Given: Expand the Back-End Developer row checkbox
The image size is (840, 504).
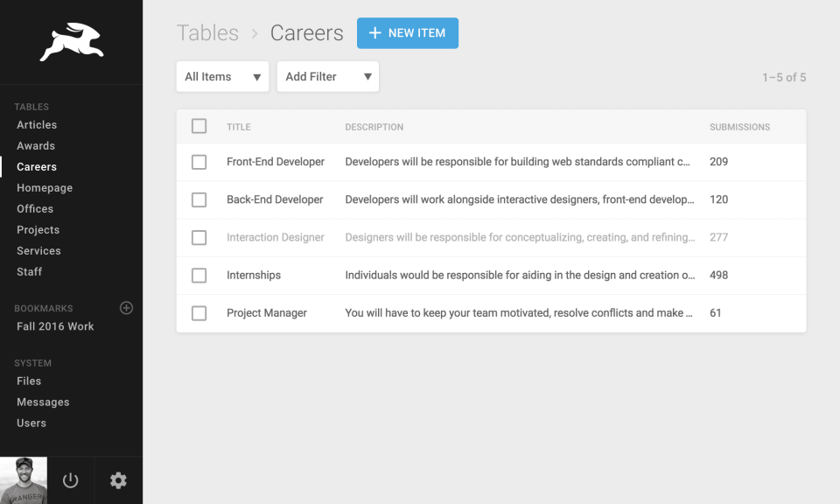Looking at the screenshot, I should point(199,199).
